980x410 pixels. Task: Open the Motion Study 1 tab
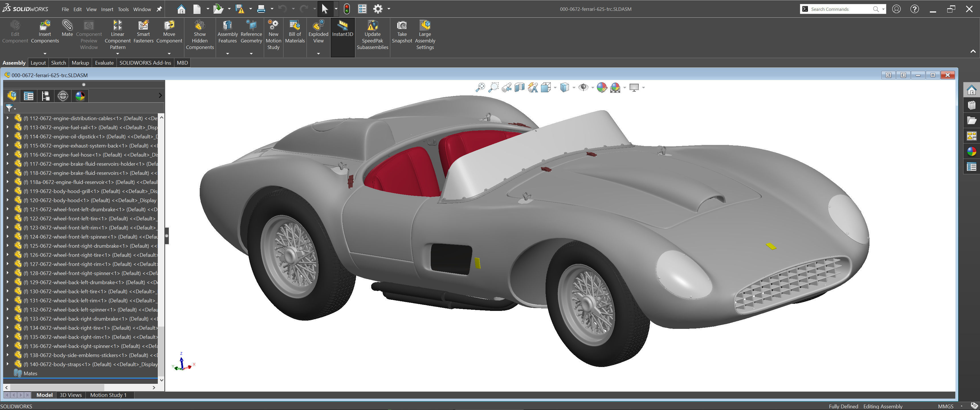point(109,395)
